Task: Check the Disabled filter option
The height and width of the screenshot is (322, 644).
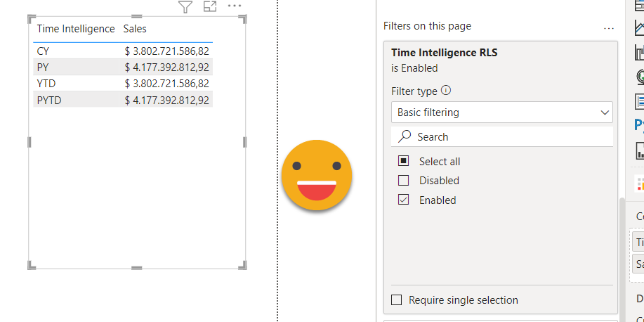Action: coord(404,180)
